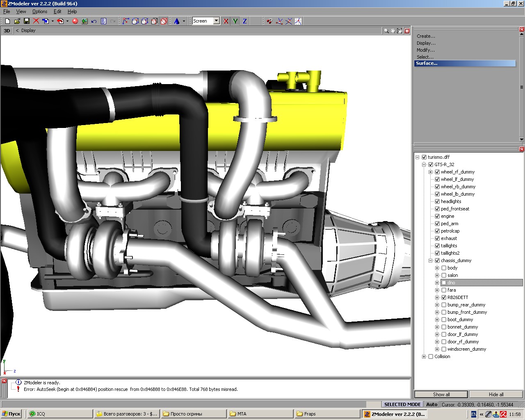Viewport: 525px width, 420px height.
Task: Click the open file folder icon
Action: point(17,21)
